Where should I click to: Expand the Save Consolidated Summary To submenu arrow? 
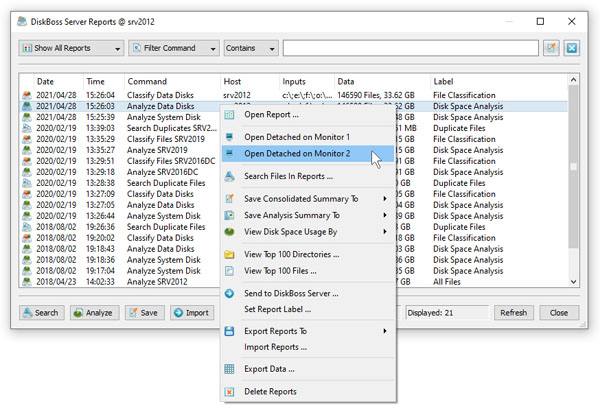coord(385,199)
